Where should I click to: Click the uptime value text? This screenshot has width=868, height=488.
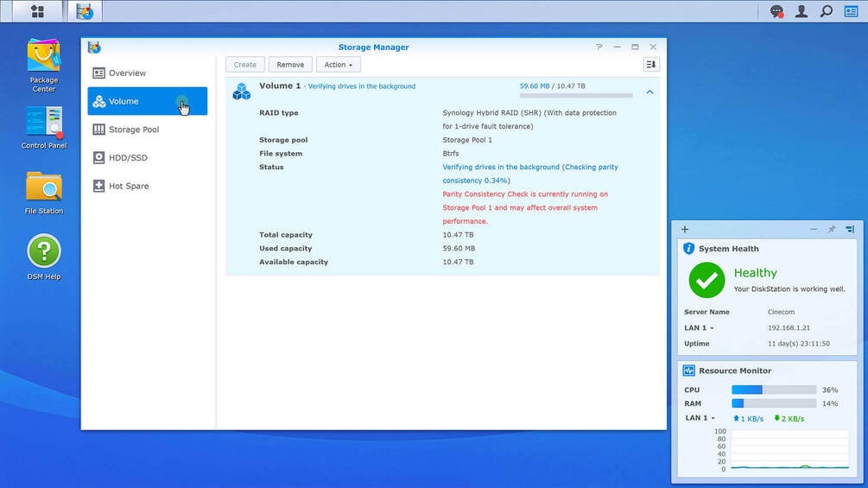point(798,344)
